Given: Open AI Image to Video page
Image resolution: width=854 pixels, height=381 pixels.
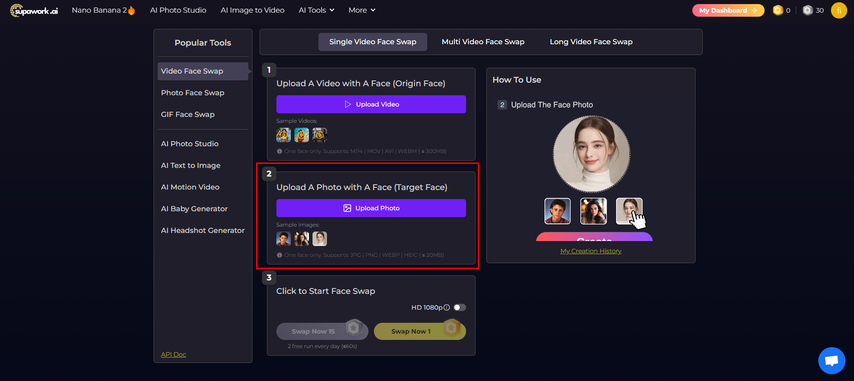Looking at the screenshot, I should point(252,10).
